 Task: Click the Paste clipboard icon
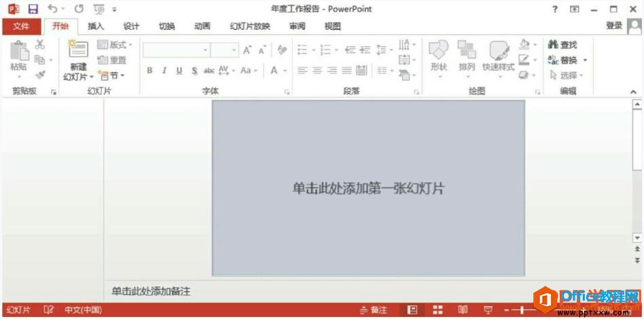point(19,51)
